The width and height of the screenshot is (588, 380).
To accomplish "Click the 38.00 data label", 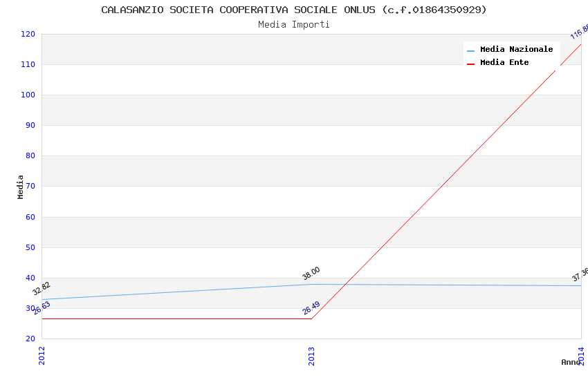I will click(311, 274).
